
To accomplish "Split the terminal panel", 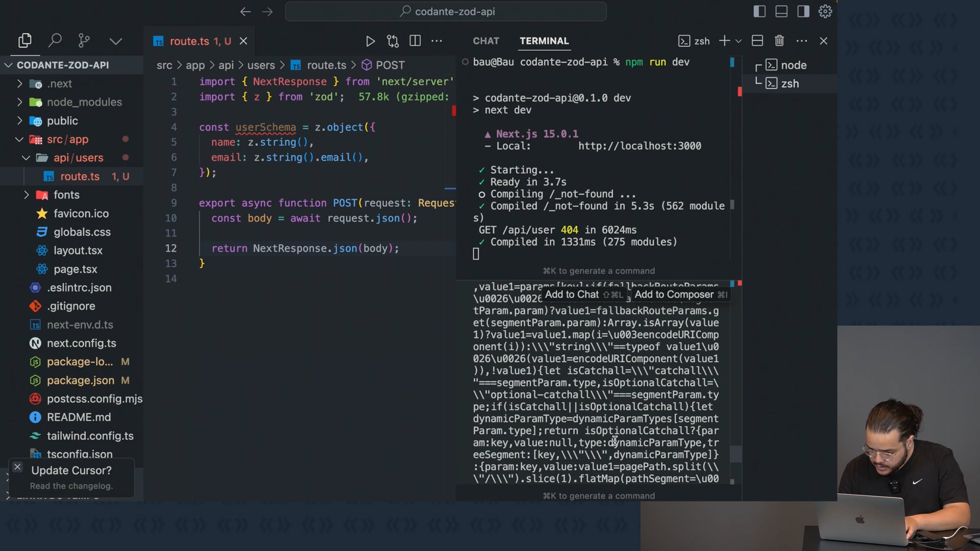I will pyautogui.click(x=757, y=41).
